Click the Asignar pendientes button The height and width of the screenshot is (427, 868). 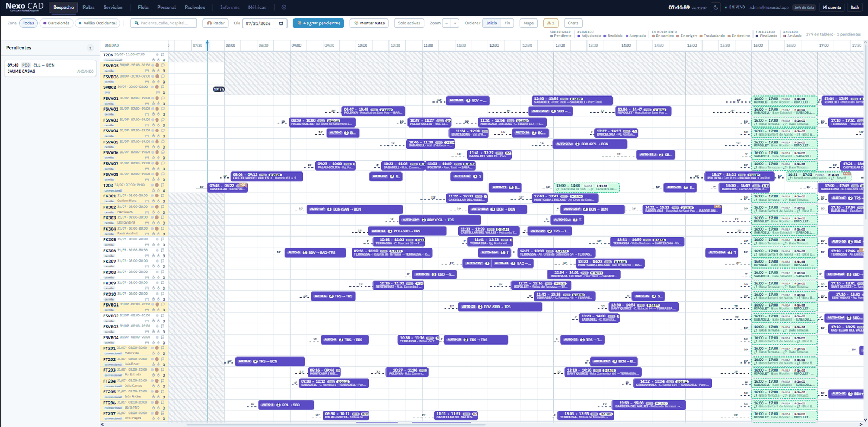[x=318, y=23]
